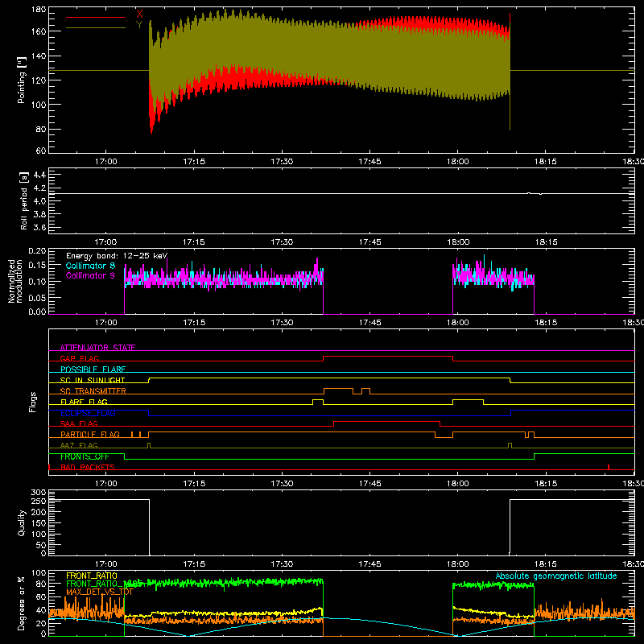Click the ECLIPSE_FLAG label
The image size is (644, 644).
[88, 413]
